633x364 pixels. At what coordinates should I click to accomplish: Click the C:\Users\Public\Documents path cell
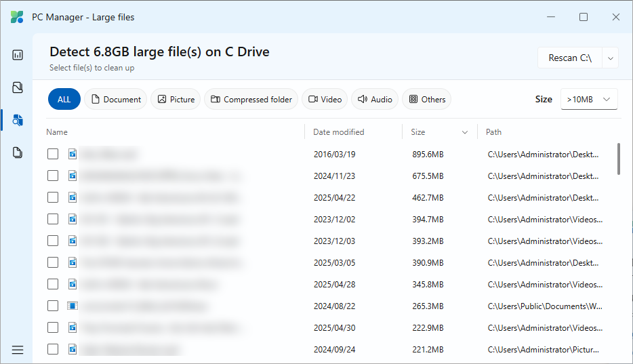tap(545, 306)
